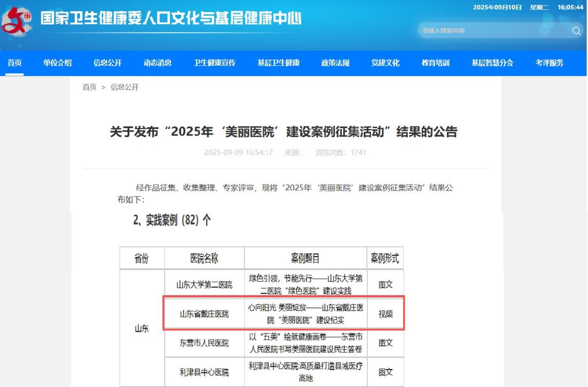Go to 党建文化 section
Viewport: 588px width, 387px height.
(x=385, y=63)
